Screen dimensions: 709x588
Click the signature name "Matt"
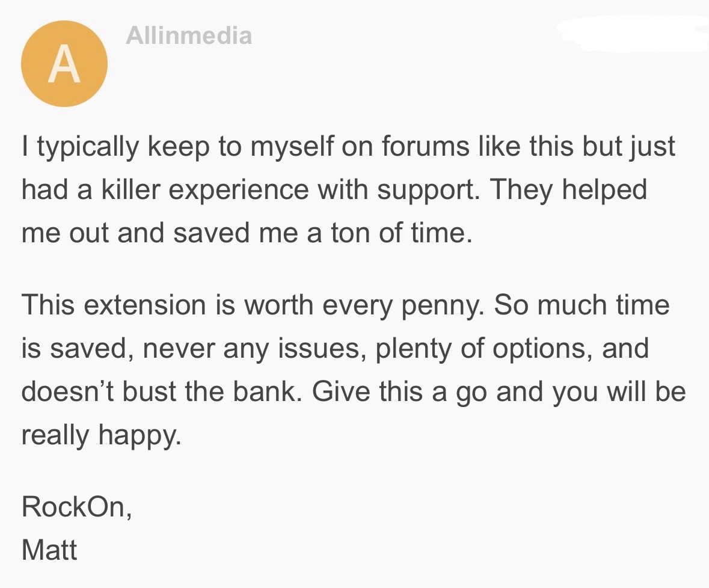tap(49, 550)
